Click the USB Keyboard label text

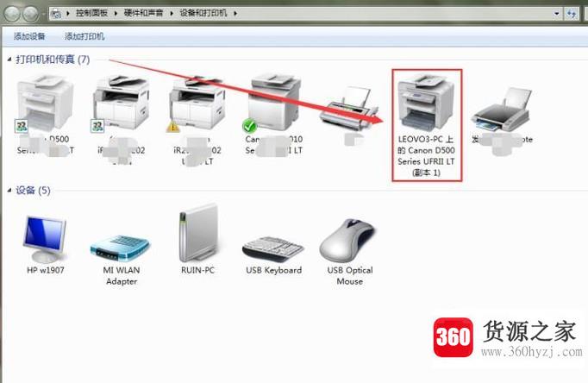click(274, 270)
